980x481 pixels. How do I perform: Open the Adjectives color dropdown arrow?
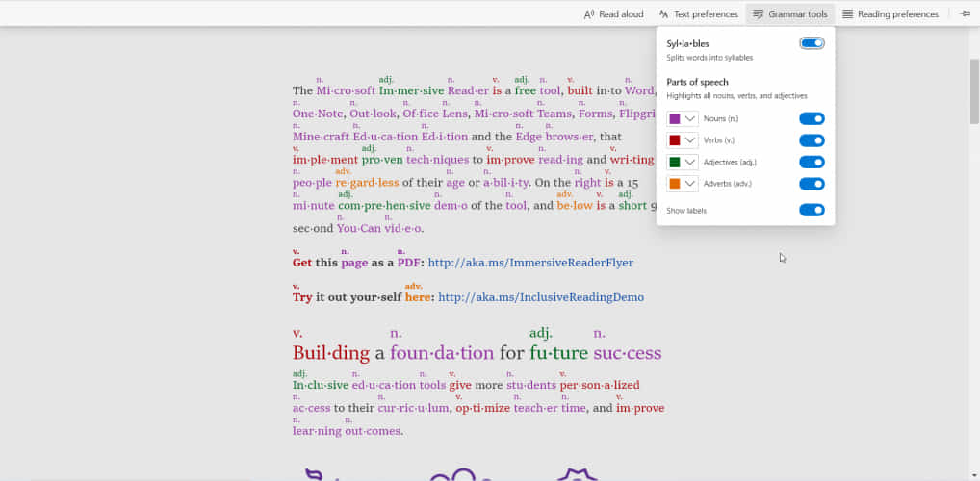tap(690, 162)
